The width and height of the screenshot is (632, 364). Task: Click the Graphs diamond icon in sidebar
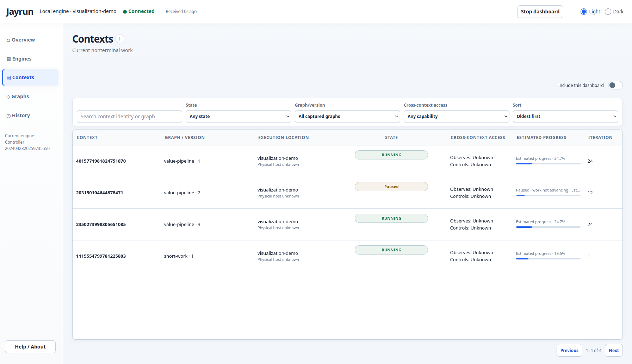[8, 97]
